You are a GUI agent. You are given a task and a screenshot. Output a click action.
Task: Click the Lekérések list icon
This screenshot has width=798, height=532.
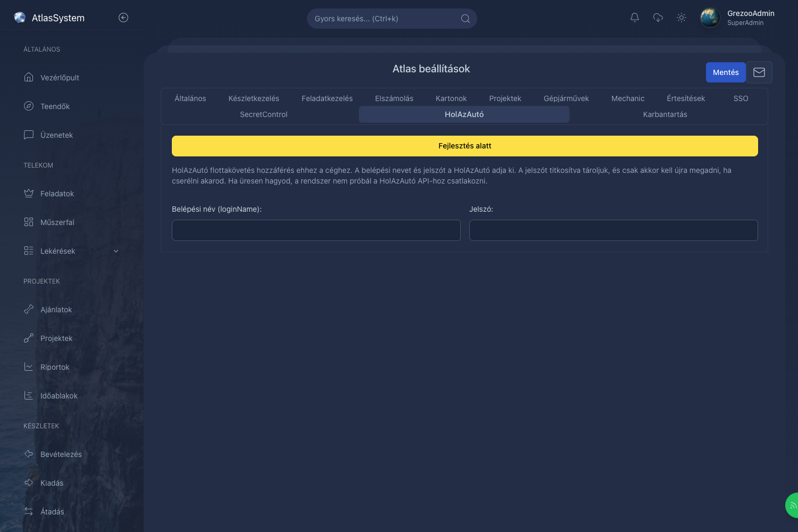click(x=29, y=251)
